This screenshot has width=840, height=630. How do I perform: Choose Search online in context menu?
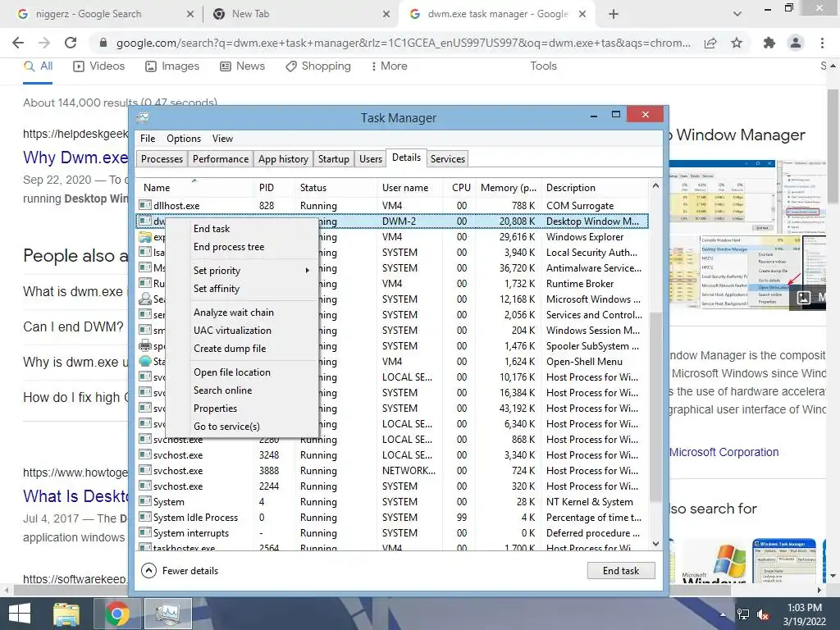coord(242,390)
